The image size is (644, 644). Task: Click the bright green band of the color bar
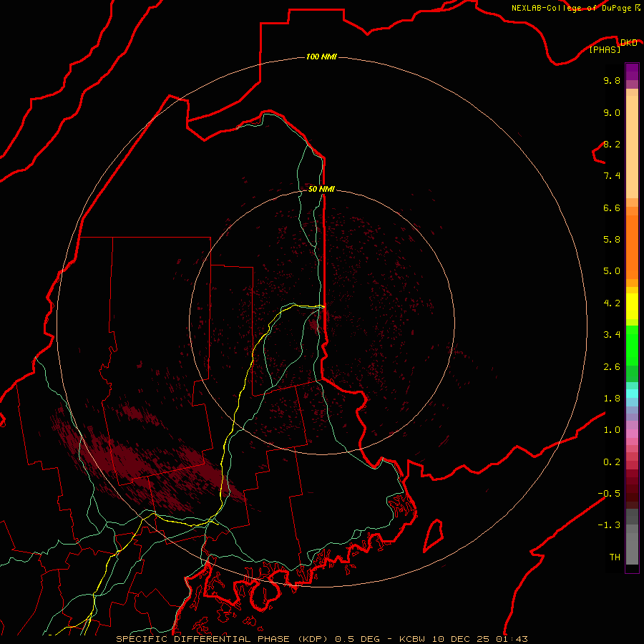coord(632,345)
